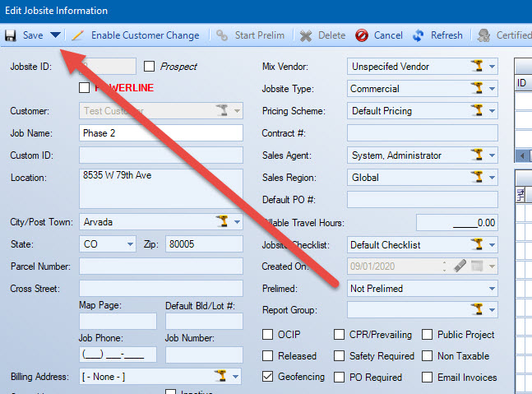
Task: Click the Sales Region drill icon
Action: (478, 177)
